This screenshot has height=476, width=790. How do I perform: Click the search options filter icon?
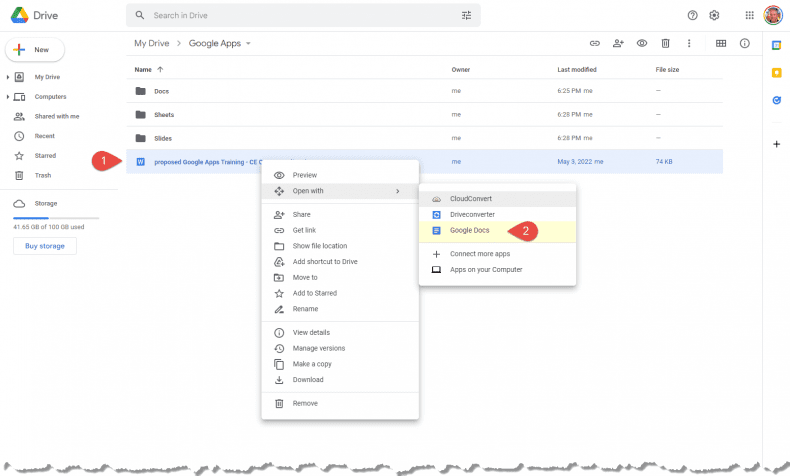click(466, 15)
